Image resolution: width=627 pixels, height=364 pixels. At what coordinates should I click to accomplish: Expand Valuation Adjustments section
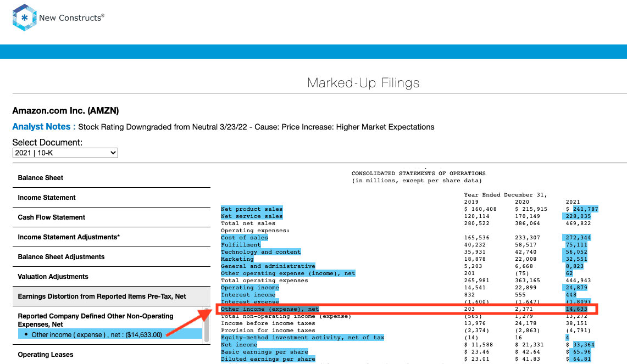[112, 277]
